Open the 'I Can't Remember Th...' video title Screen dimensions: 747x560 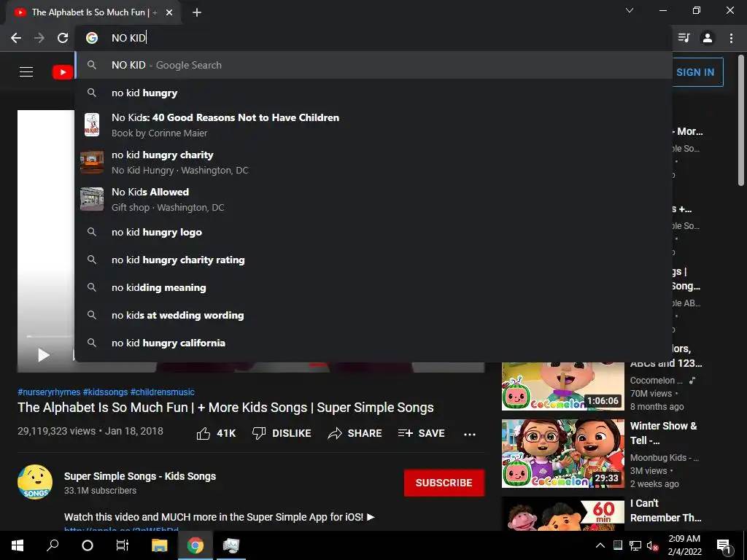[665, 510]
